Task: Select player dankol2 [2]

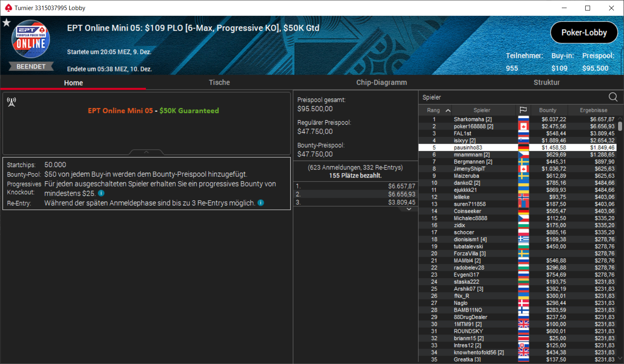Action: coord(517,183)
